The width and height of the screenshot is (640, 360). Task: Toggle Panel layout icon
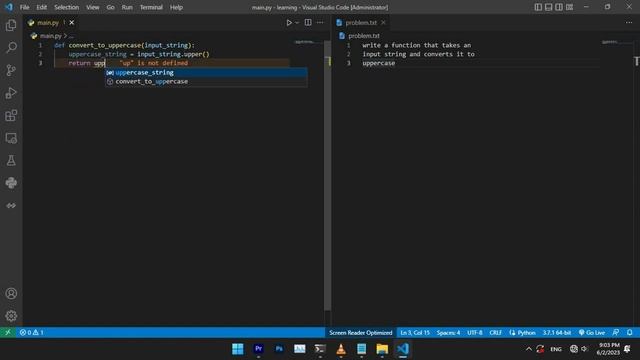(549, 7)
